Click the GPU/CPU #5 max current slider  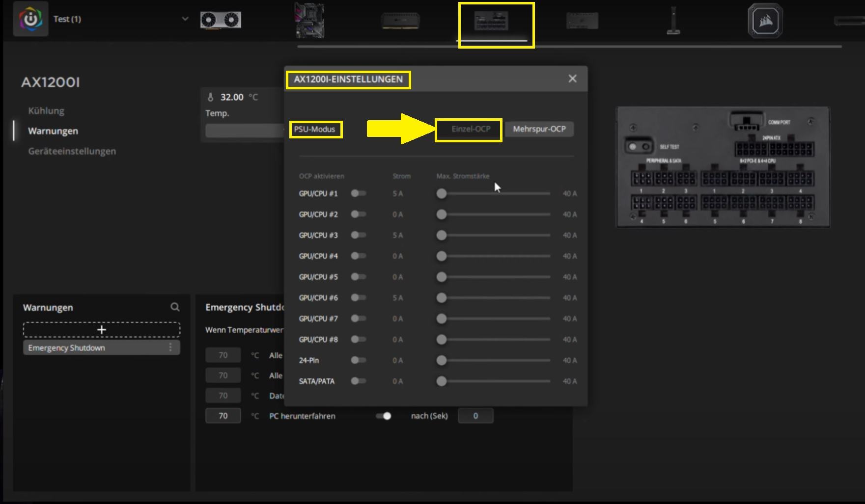[493, 277]
